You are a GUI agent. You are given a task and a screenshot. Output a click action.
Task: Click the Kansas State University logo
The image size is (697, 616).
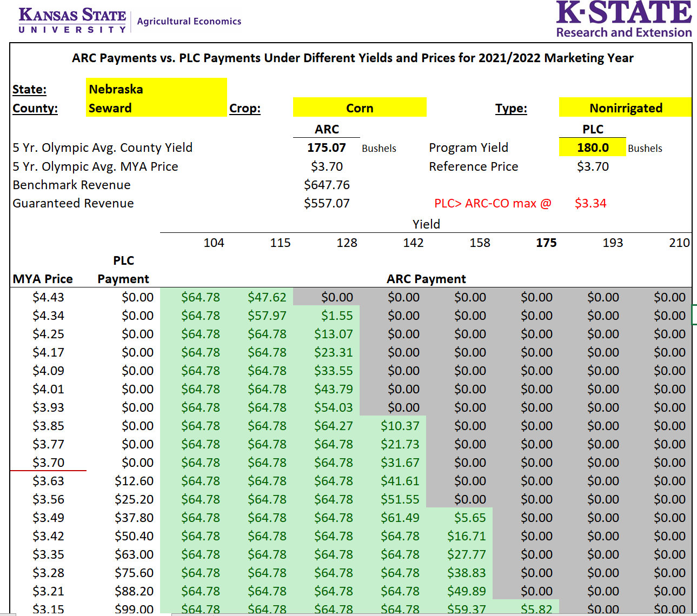pos(72,21)
